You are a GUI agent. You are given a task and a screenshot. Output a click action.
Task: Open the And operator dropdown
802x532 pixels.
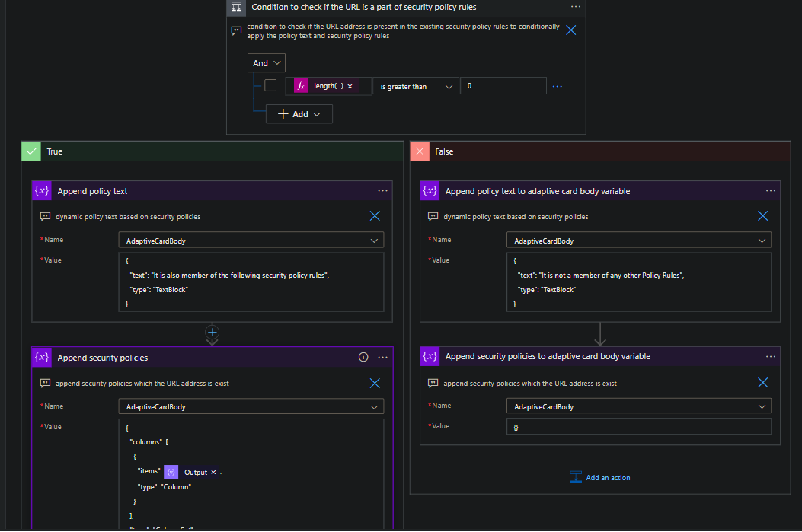click(267, 63)
